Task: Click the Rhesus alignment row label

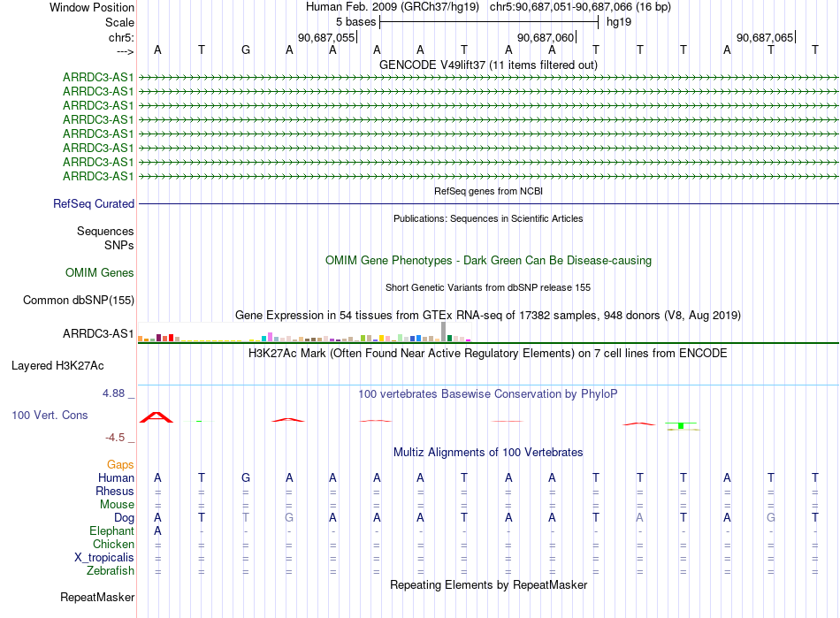Action: [115, 491]
